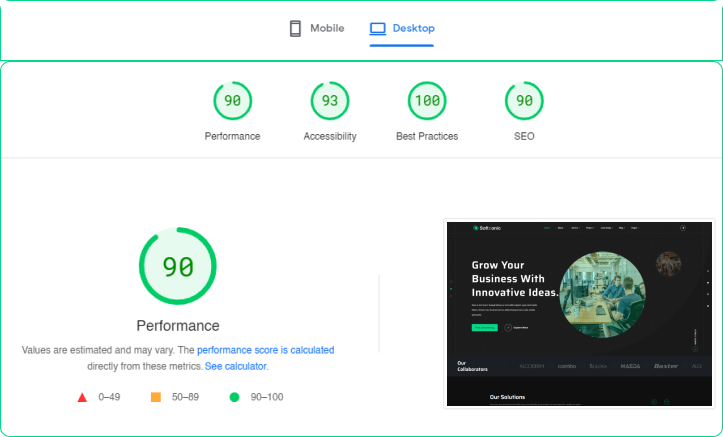
Task: Click the website screenshot thumbnail
Action: [579, 314]
